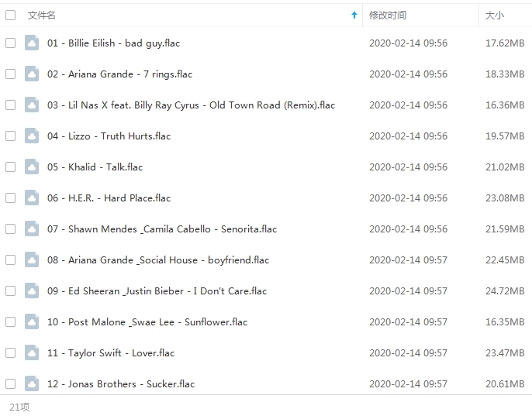
Task: Tick checkbox for 07 - Shawn Mendes Senorita.flac
Action: click(11, 229)
